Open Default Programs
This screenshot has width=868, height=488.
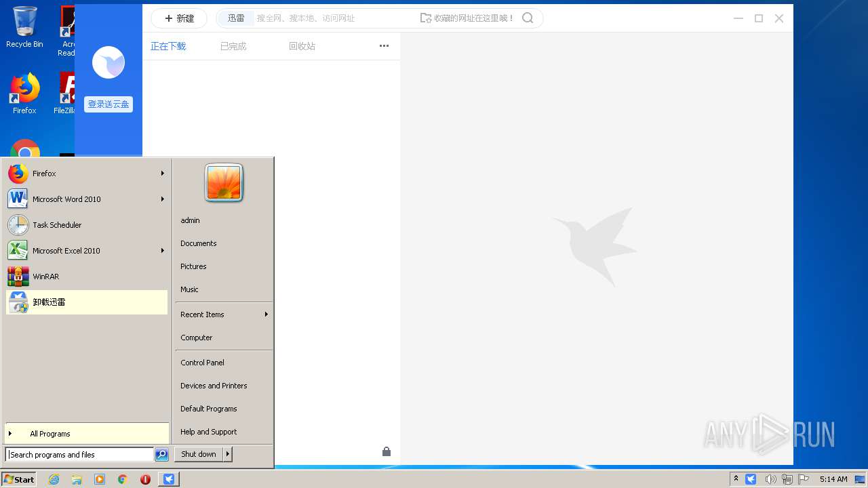click(224, 409)
